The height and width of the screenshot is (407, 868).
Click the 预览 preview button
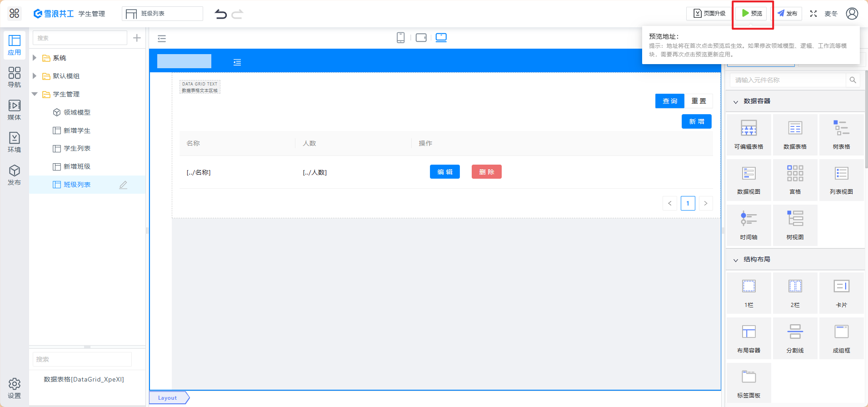(752, 14)
